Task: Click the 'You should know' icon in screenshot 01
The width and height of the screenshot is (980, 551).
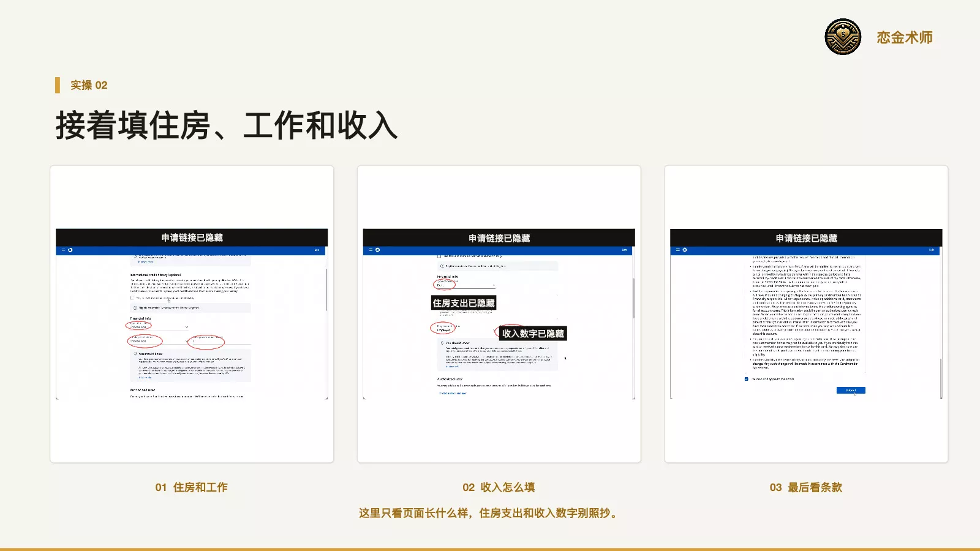Action: [x=135, y=354]
